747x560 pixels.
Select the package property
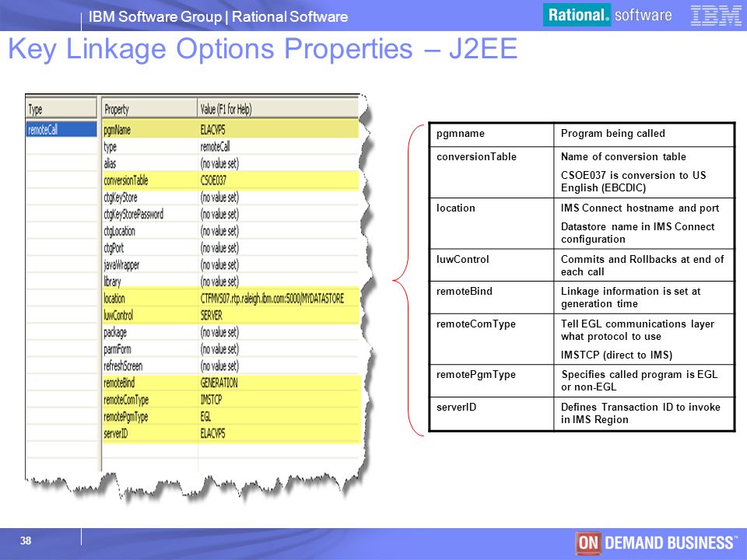115,332
